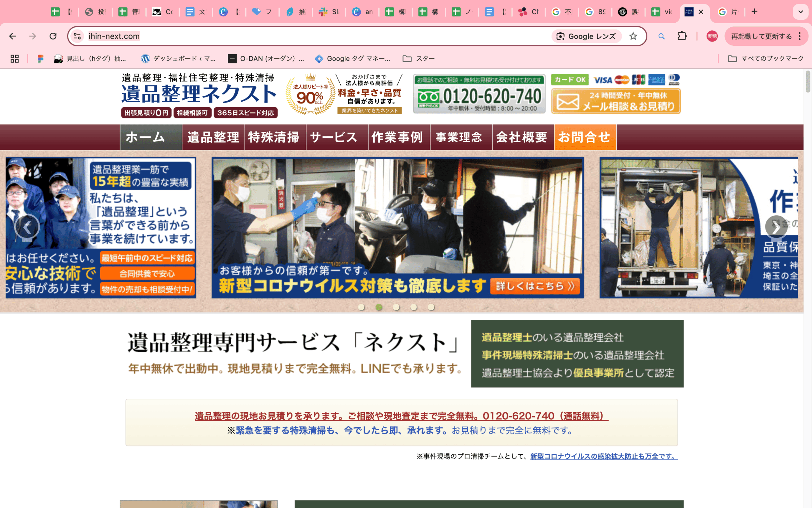Click the 詳しくはこちら button on slide
The width and height of the screenshot is (812, 508).
pyautogui.click(x=535, y=286)
